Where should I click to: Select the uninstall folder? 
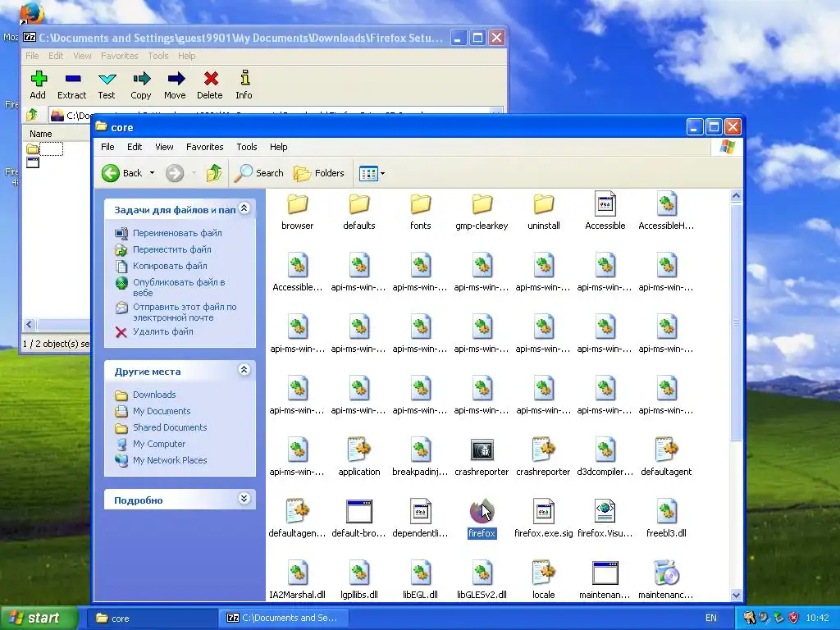tap(543, 212)
